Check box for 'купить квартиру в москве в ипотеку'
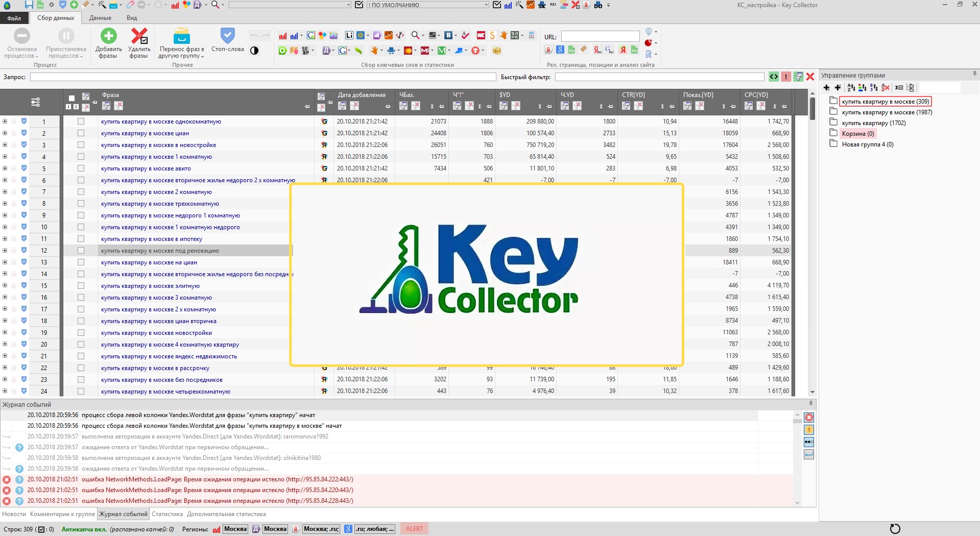 81,239
